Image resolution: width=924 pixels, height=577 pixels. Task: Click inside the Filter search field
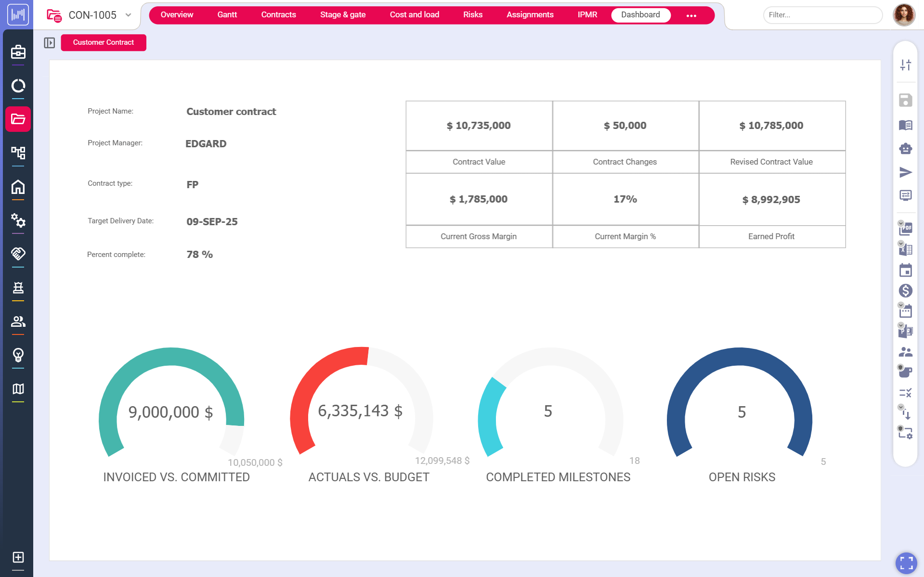point(822,15)
